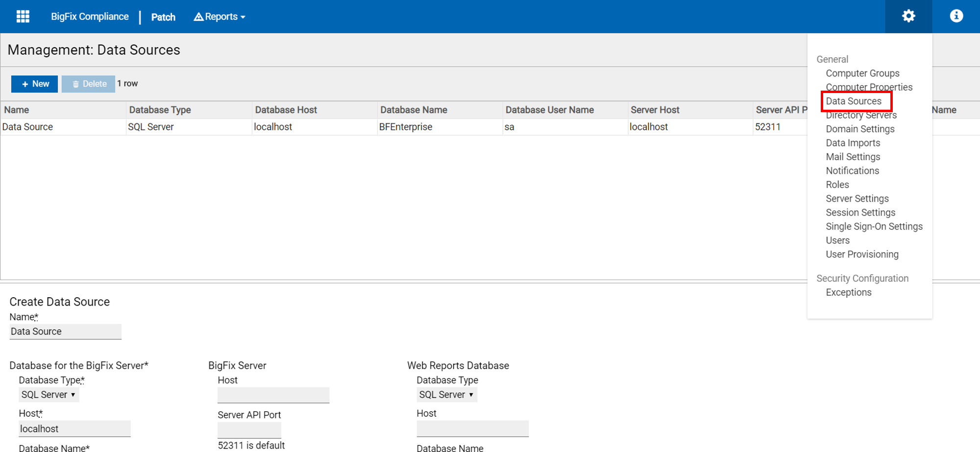Focus the Server API Port field
Screen dimensions: 980x452
tap(249, 430)
